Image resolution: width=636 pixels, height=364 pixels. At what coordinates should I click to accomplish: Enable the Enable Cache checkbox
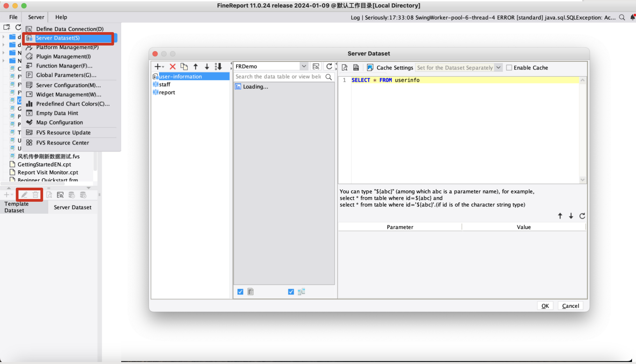tap(509, 67)
